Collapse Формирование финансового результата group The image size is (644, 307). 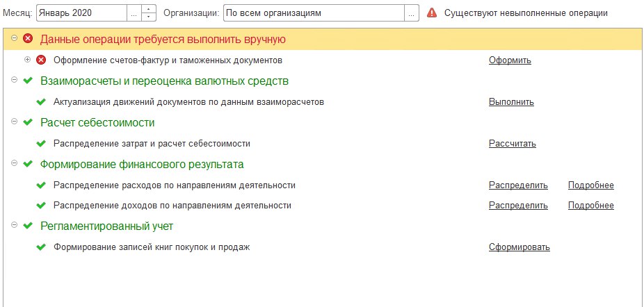[x=15, y=163]
